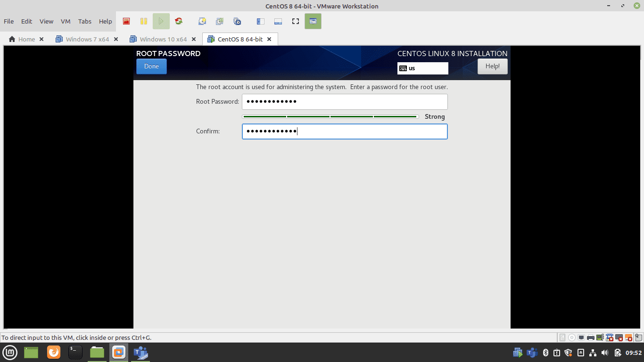The image size is (644, 362).
Task: Click the console view icon in toolbar
Action: (x=313, y=21)
